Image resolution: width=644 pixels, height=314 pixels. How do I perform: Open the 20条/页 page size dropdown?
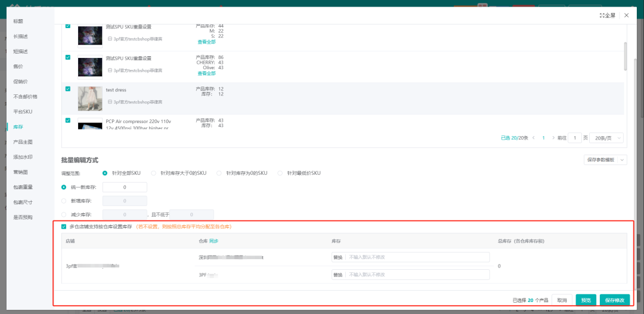(x=606, y=138)
